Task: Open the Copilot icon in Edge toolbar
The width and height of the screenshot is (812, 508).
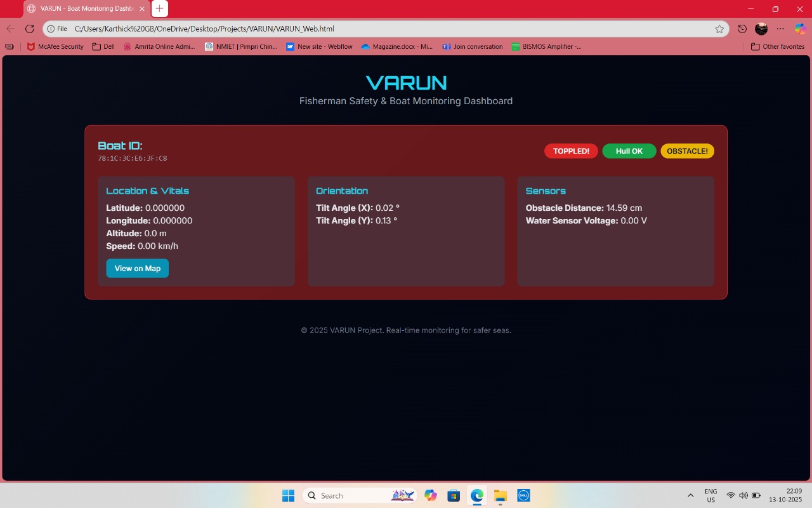Action: (x=800, y=29)
